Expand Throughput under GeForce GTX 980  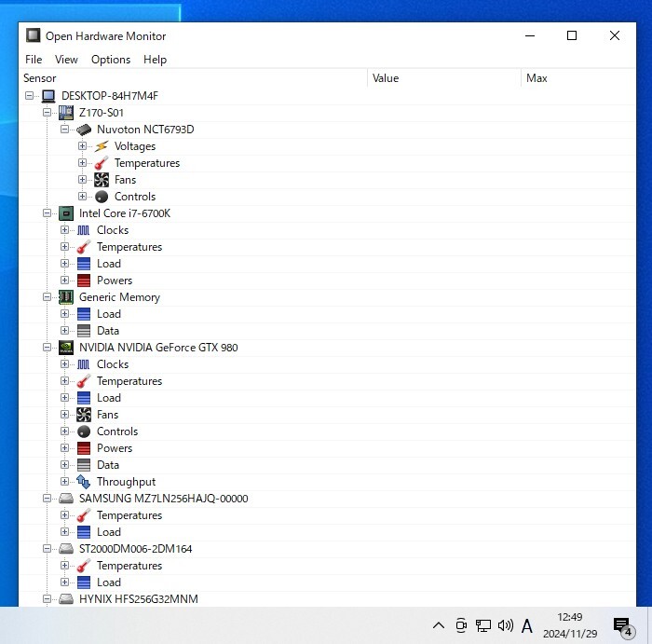[x=64, y=481]
